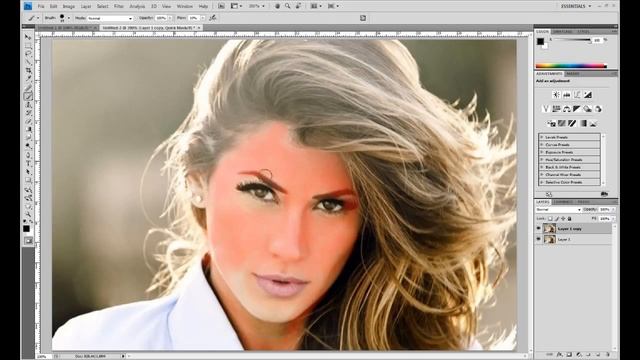Select the Eyedropper tool
Image resolution: width=640 pixels, height=360 pixels.
28,79
